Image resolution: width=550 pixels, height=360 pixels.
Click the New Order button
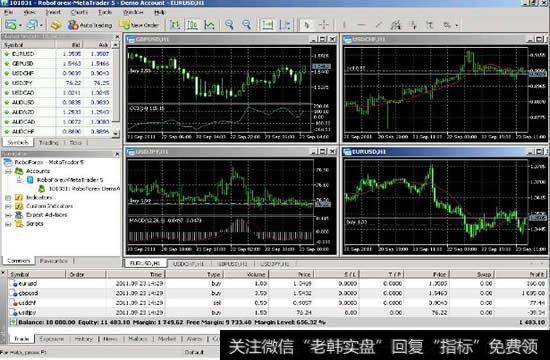click(140, 25)
